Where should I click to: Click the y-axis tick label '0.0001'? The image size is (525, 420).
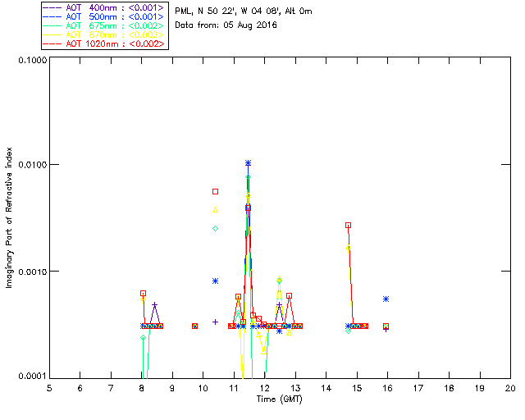pyautogui.click(x=33, y=377)
